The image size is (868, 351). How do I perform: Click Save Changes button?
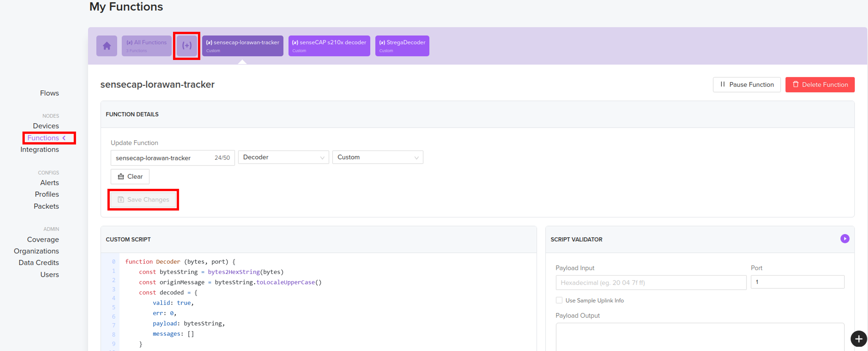pyautogui.click(x=143, y=200)
